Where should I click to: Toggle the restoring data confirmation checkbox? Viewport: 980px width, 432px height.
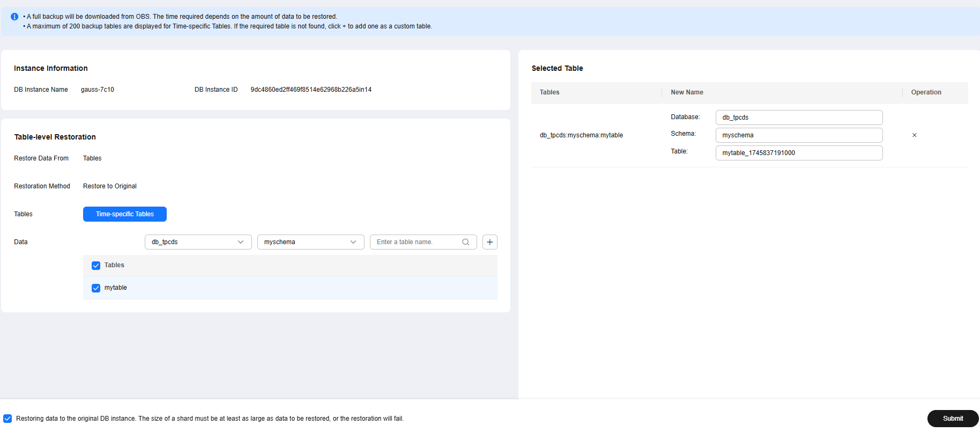point(8,419)
